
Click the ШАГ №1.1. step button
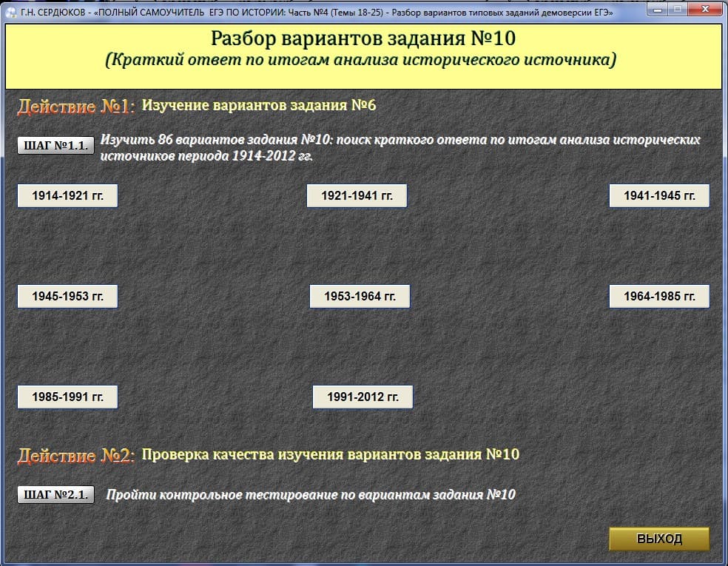[x=55, y=145]
